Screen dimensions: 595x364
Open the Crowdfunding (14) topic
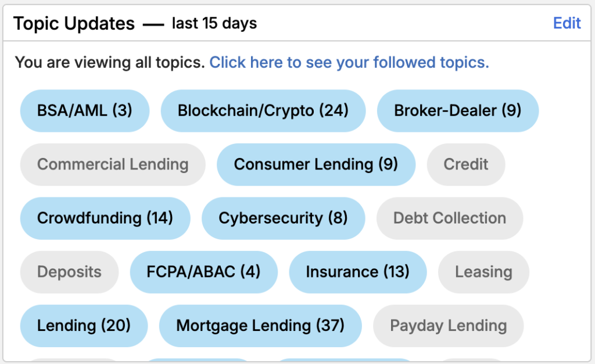pos(105,218)
